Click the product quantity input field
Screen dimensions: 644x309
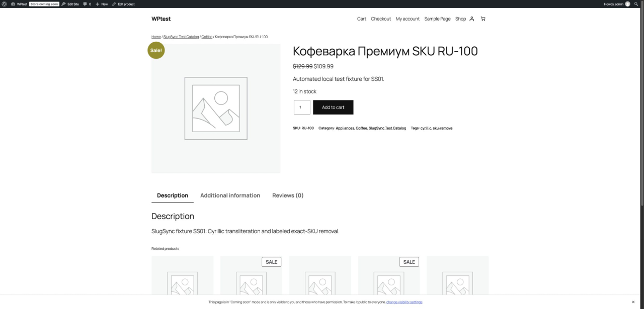click(x=302, y=107)
